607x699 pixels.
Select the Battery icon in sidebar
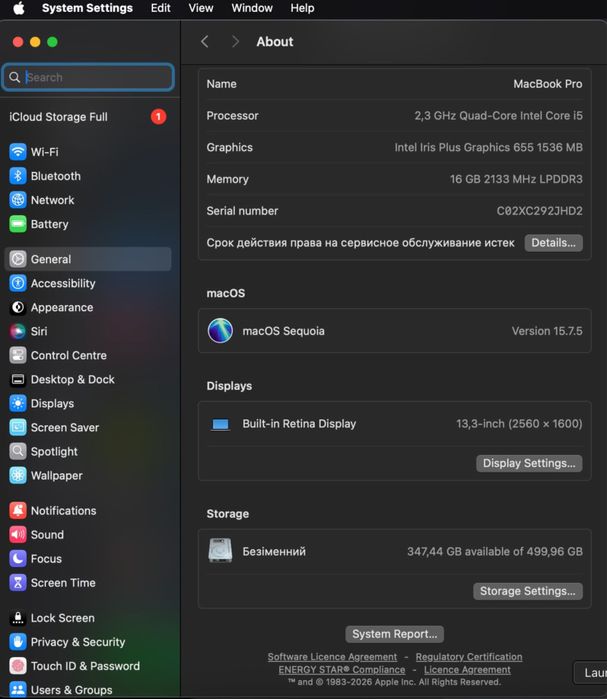pos(18,224)
